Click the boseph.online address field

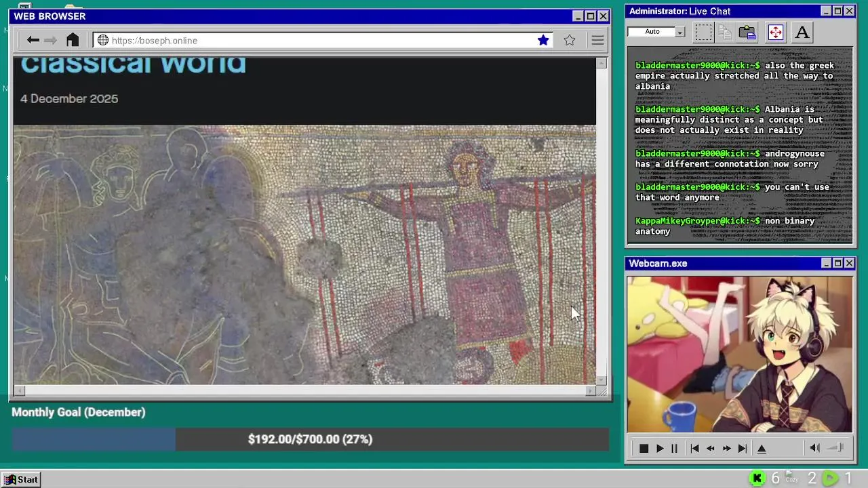pyautogui.click(x=323, y=40)
